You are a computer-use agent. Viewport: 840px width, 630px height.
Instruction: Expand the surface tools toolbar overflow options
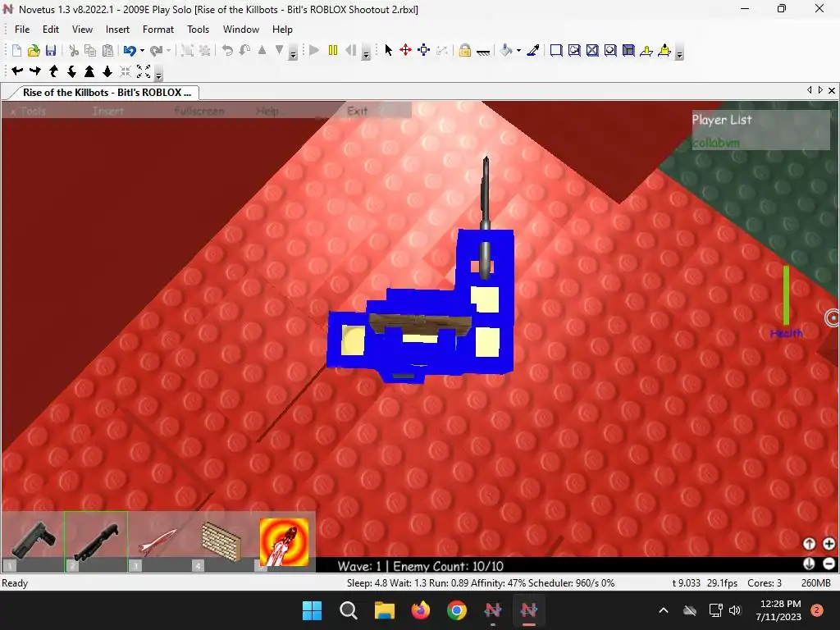[679, 53]
